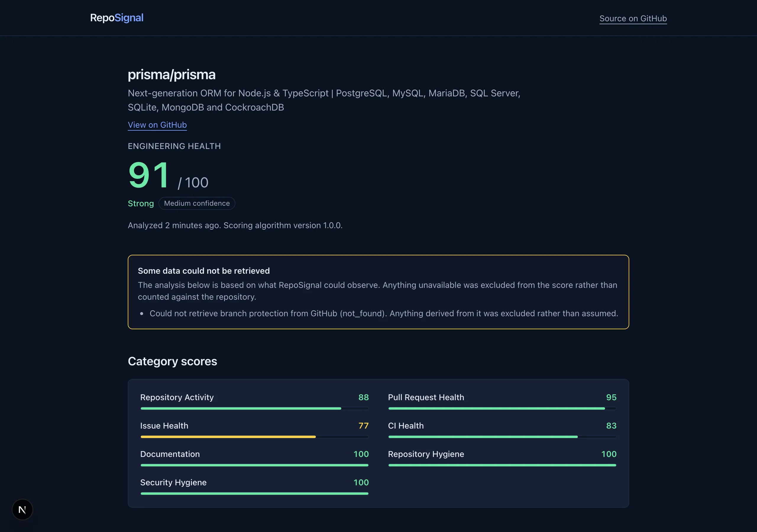Click the "/ 100" score denominator

[193, 183]
